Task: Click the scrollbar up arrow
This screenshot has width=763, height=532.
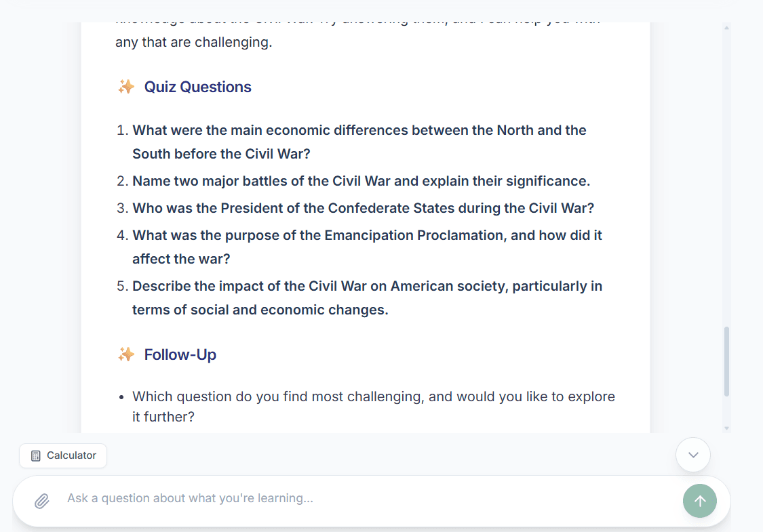Action: [x=726, y=28]
